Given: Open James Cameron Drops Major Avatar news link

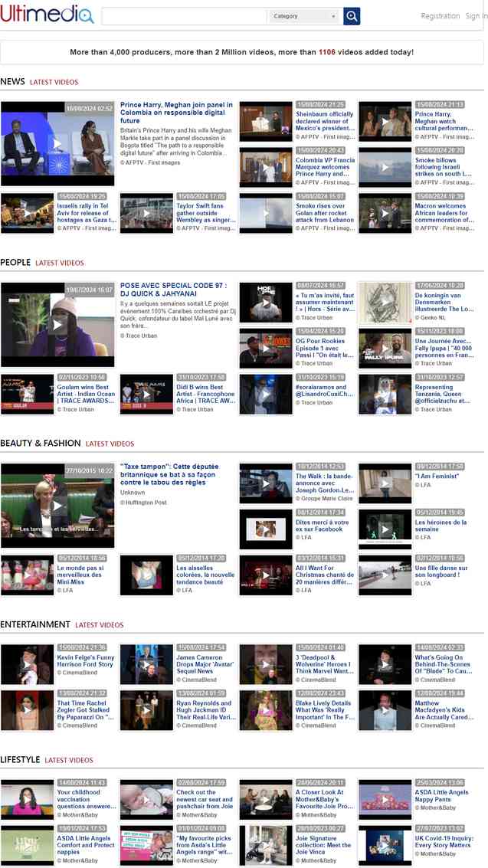Looking at the screenshot, I should click(206, 664).
